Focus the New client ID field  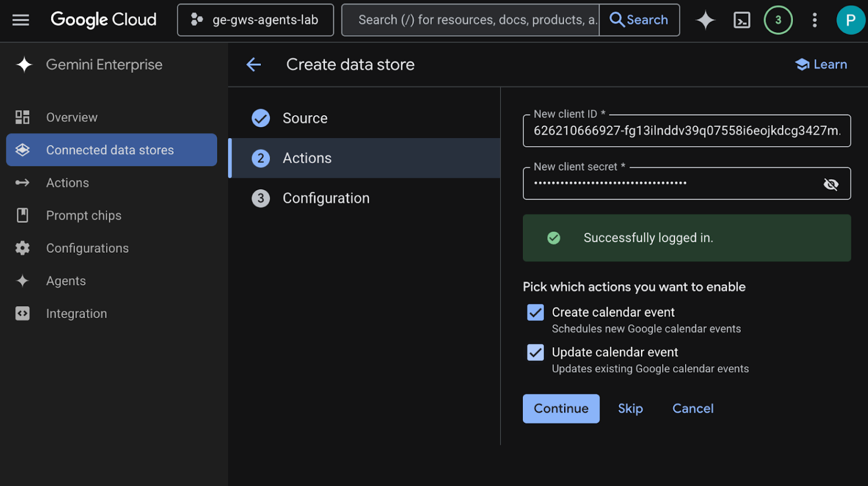point(686,131)
